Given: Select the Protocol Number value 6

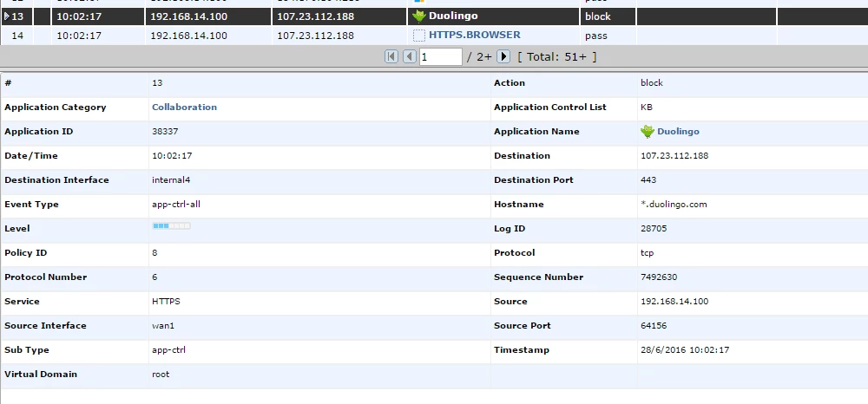Looking at the screenshot, I should pos(155,277).
